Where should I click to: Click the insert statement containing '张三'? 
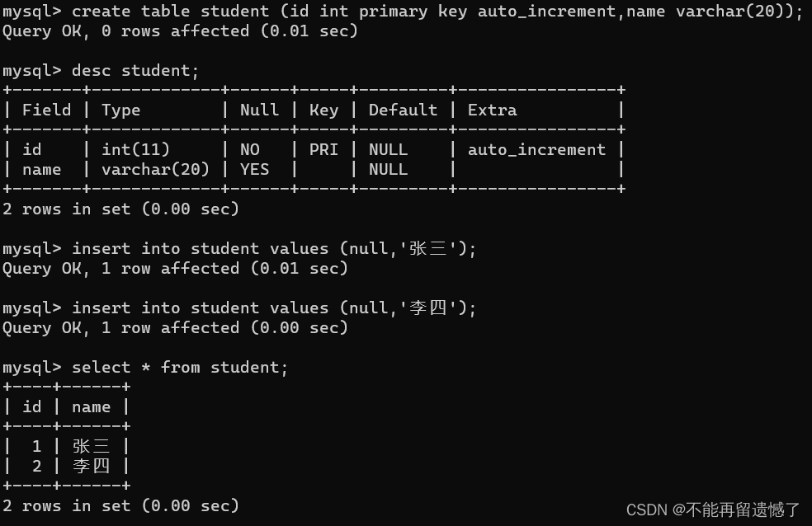point(274,249)
